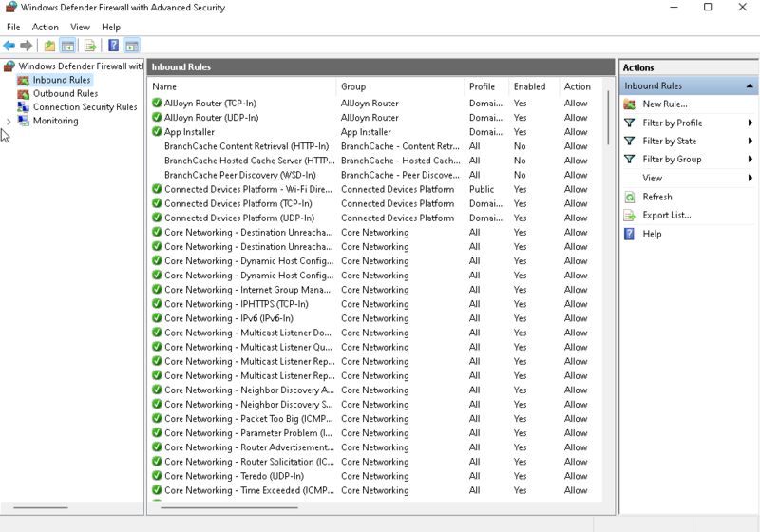Click the New Rule icon in Actions

[630, 104]
